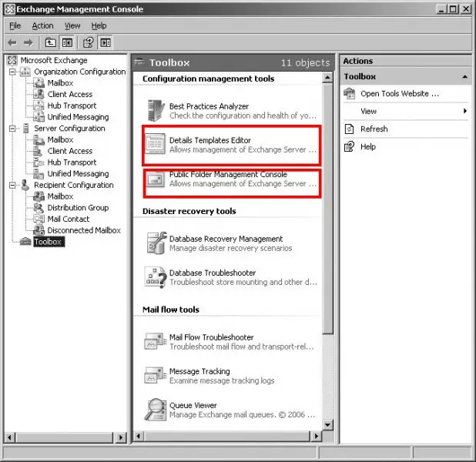Toggle the Show/Hide Action Pane toolbar icon

point(106,42)
